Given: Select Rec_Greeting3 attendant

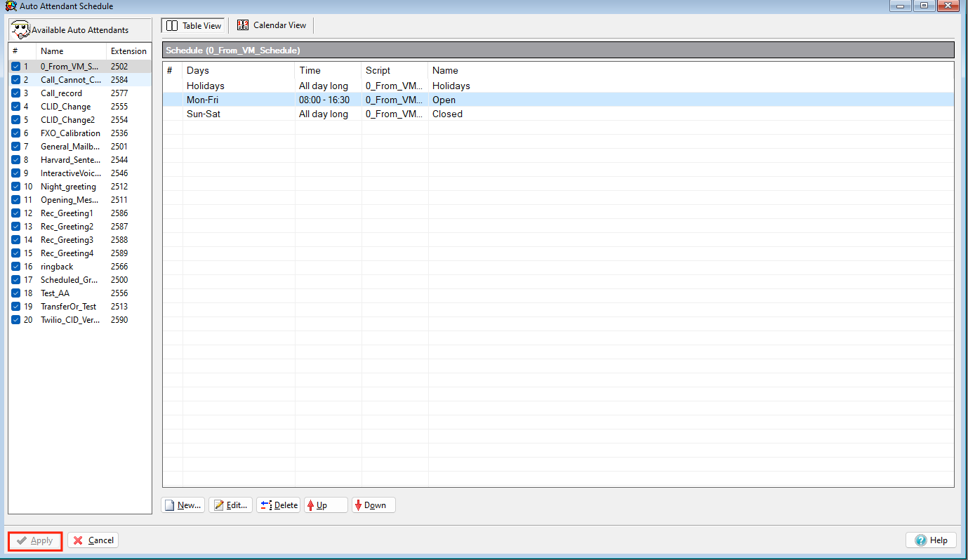Looking at the screenshot, I should (x=80, y=240).
